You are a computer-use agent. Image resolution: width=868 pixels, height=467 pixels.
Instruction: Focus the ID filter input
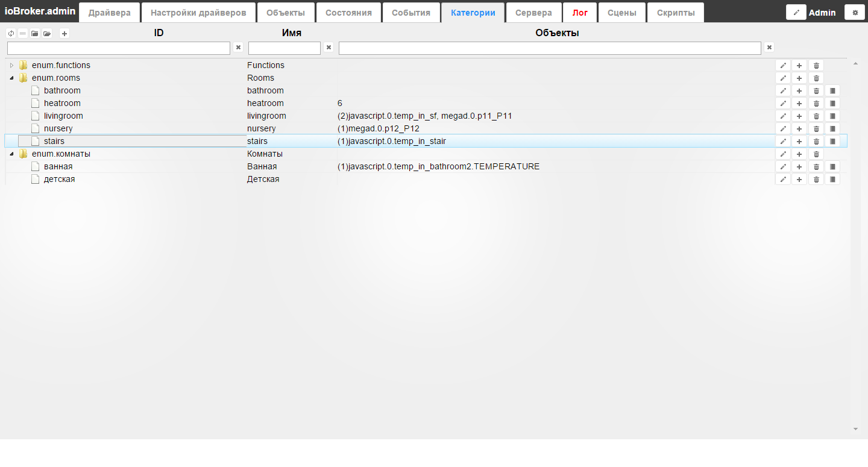pyautogui.click(x=119, y=48)
